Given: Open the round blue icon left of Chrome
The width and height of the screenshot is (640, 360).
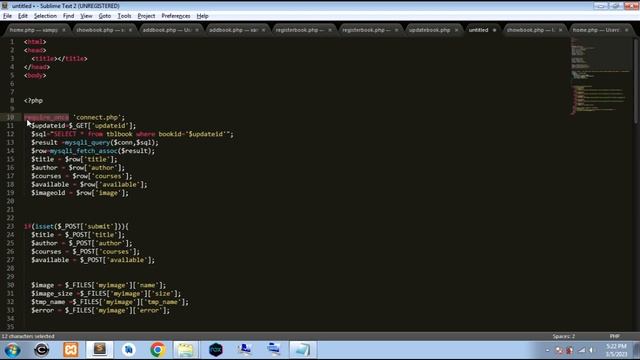Looking at the screenshot, I should point(129,350).
